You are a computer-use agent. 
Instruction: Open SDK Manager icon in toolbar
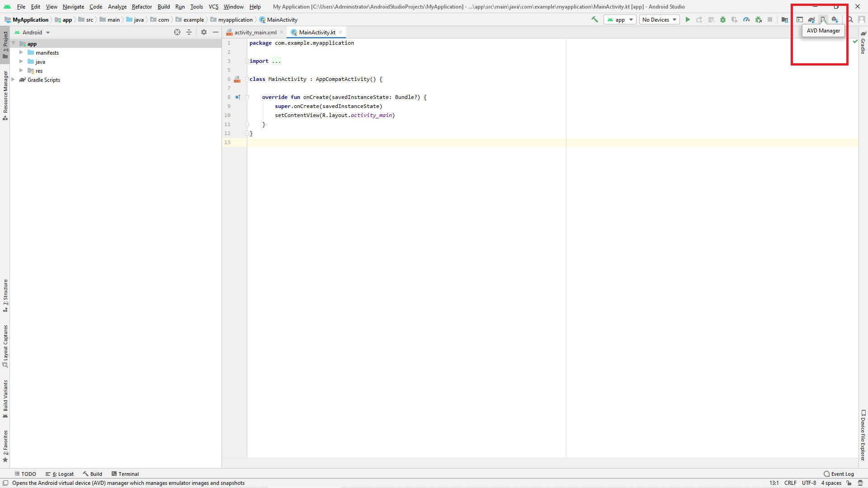(835, 19)
